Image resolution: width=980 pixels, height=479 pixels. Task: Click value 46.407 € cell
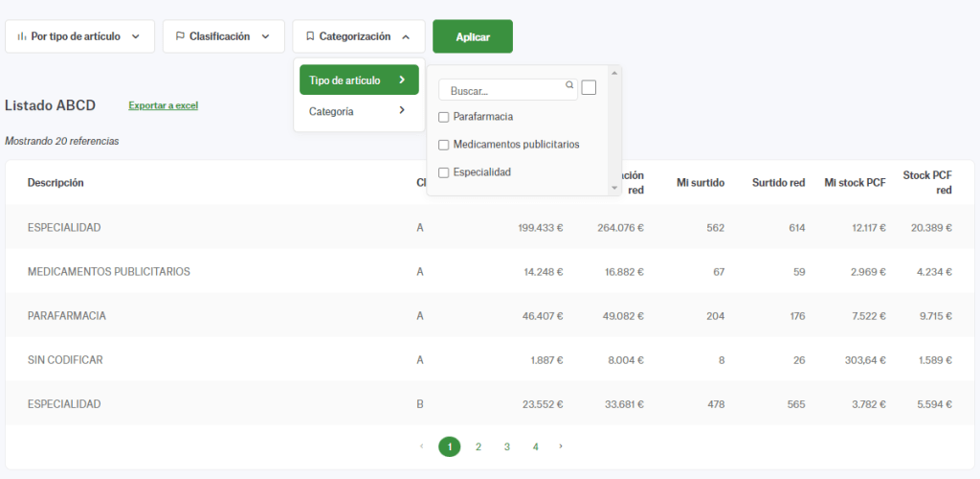pos(543,316)
